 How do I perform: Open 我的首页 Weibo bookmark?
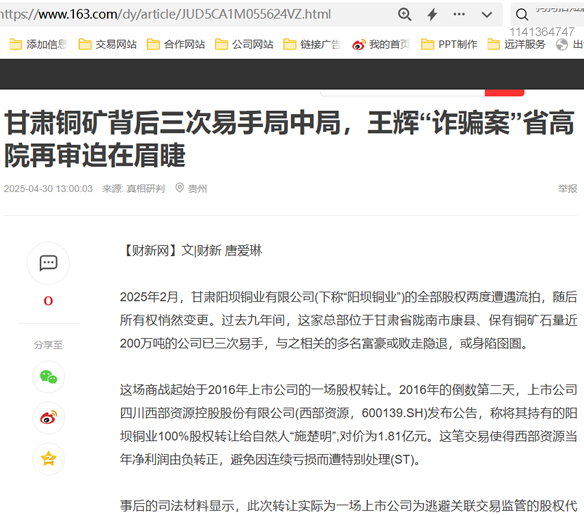coord(381,44)
